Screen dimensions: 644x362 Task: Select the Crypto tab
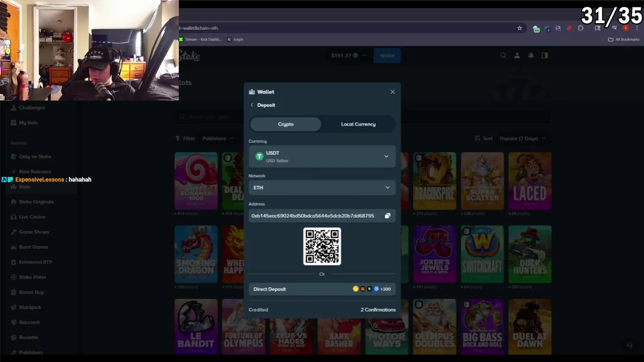tap(286, 124)
